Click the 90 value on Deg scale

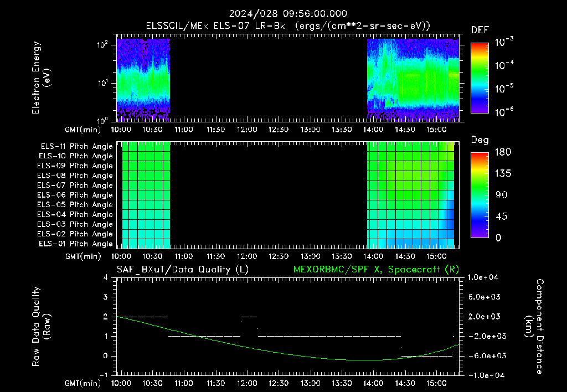tap(502, 195)
